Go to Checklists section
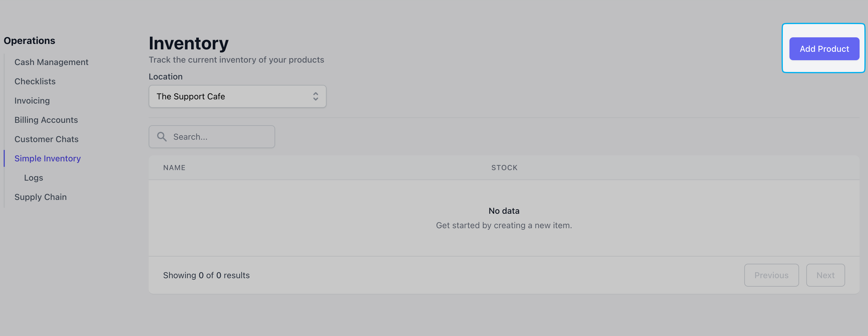 click(x=35, y=81)
